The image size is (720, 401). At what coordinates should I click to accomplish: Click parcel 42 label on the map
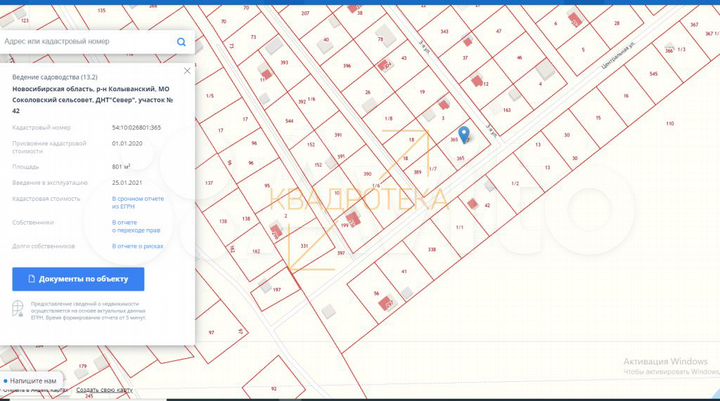click(487, 206)
